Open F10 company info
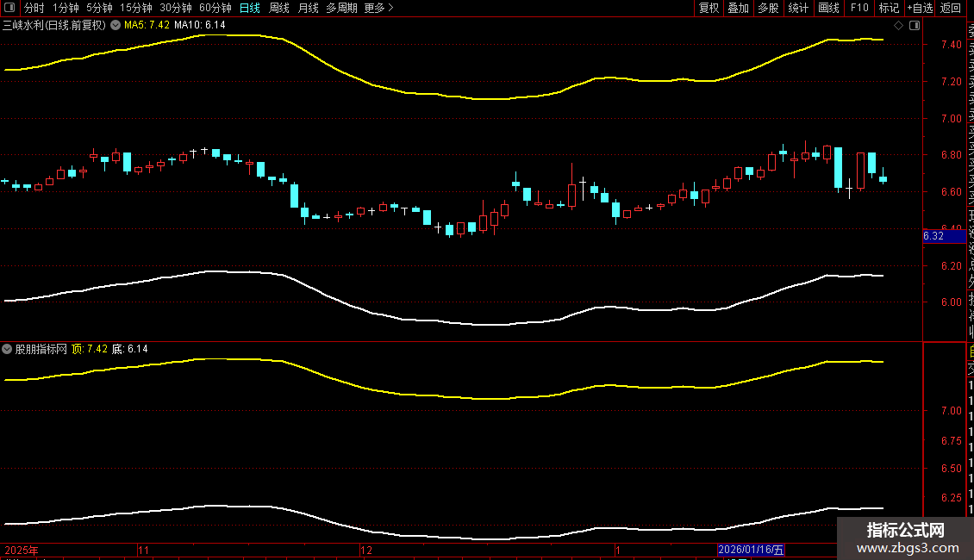 pos(859,8)
